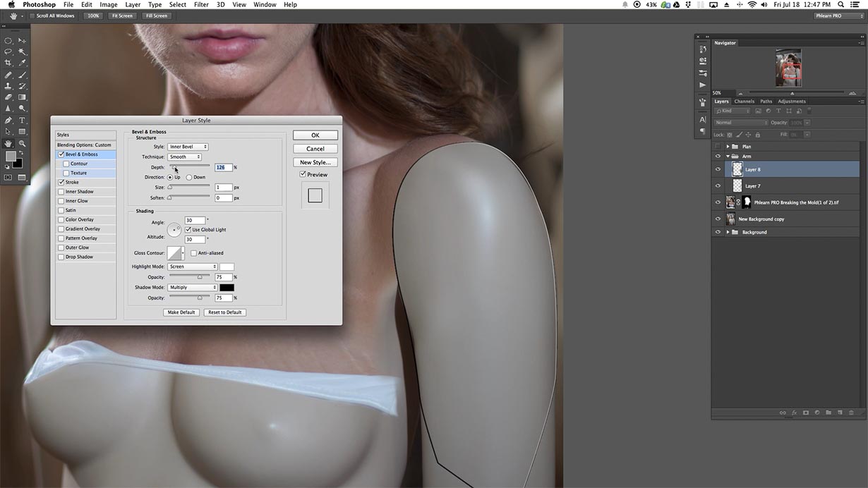868x488 pixels.
Task: Hide Layer 8 visibility
Action: pos(718,169)
